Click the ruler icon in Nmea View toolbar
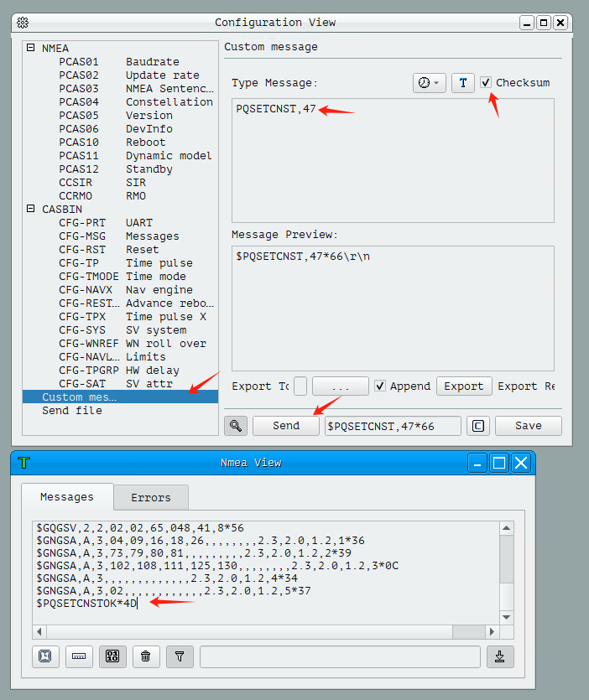Screen dimensions: 589x700 [x=79, y=656]
